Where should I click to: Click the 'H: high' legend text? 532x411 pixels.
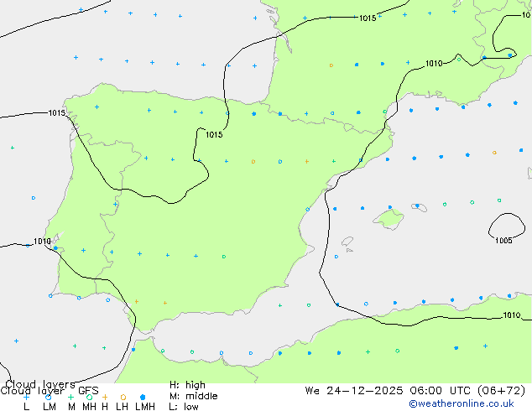tap(187, 385)
